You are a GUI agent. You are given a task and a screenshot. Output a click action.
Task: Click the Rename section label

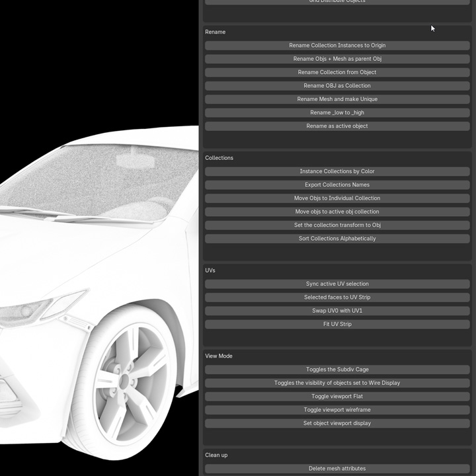[216, 32]
